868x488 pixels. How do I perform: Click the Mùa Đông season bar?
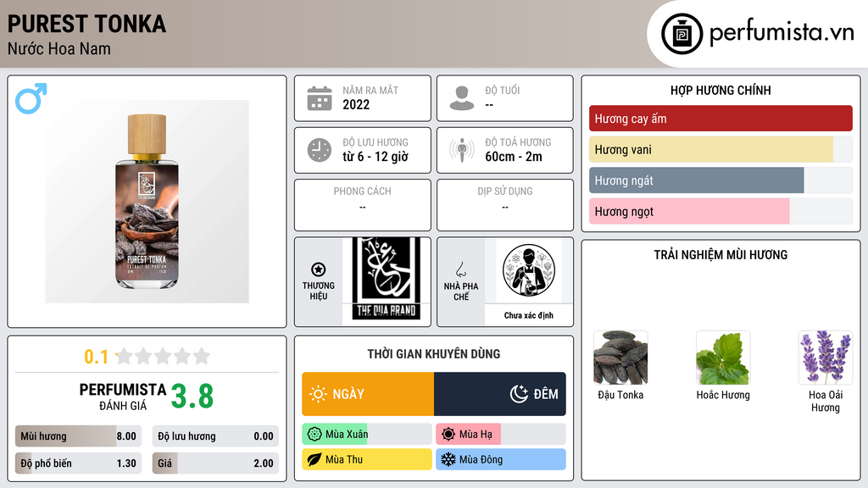coord(501,459)
